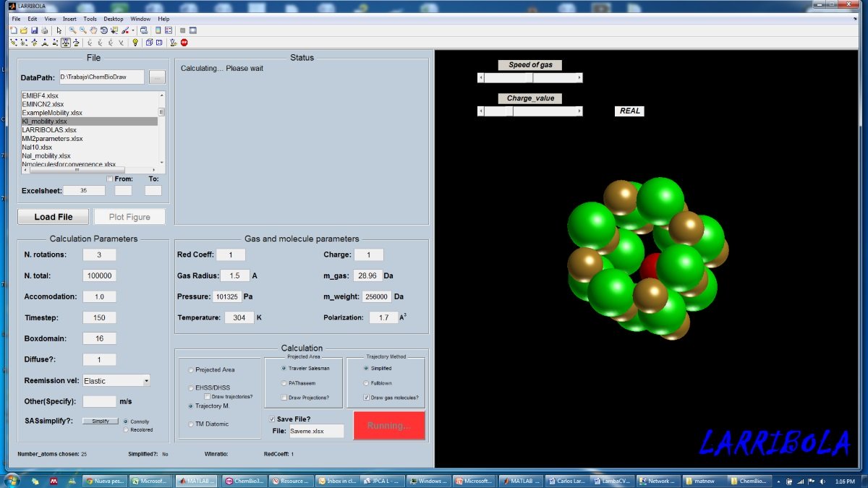Click the file list scroll-down arrow
868x488 pixels.
pos(162,163)
